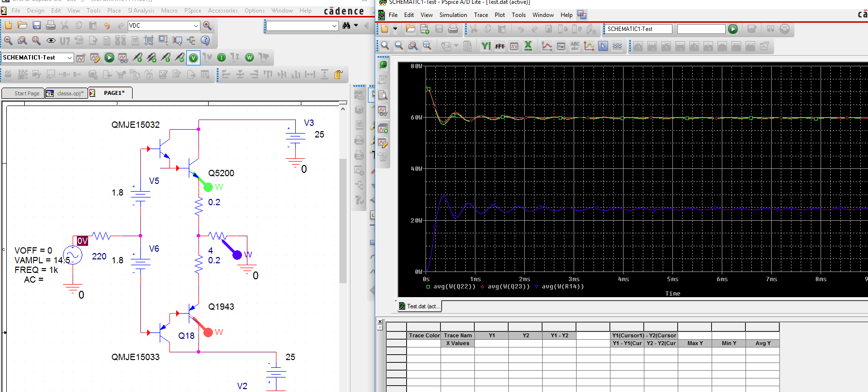868x392 pixels.
Task: Open the new file dropdown arrow in PSpice
Action: coord(395,29)
